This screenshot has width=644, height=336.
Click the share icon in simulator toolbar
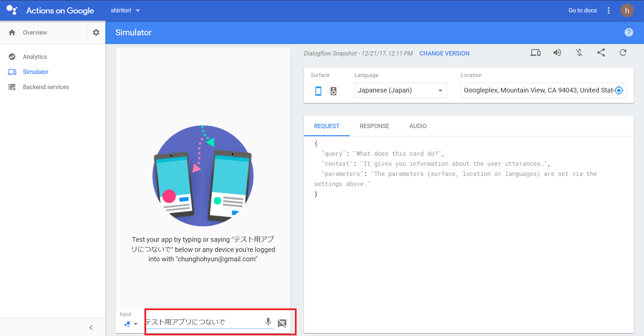pos(601,52)
